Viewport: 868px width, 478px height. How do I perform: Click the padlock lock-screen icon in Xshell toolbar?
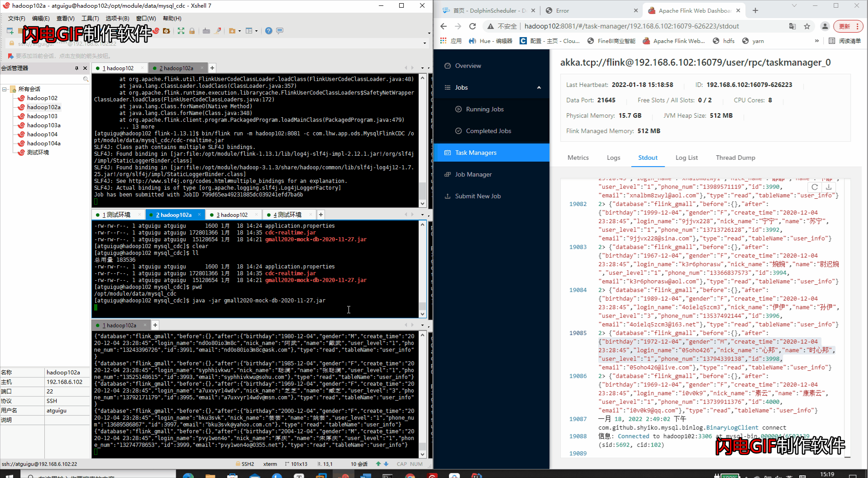click(x=192, y=31)
